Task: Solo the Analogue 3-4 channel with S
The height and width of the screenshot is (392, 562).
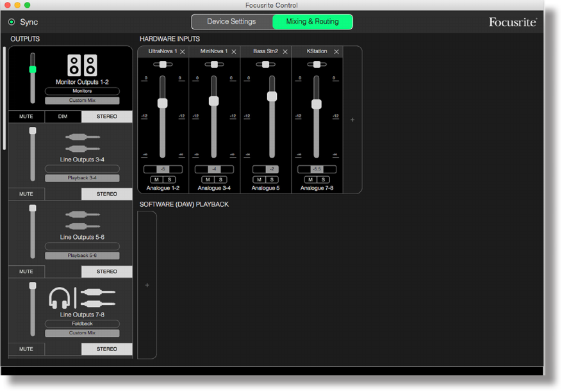Action: 220,179
